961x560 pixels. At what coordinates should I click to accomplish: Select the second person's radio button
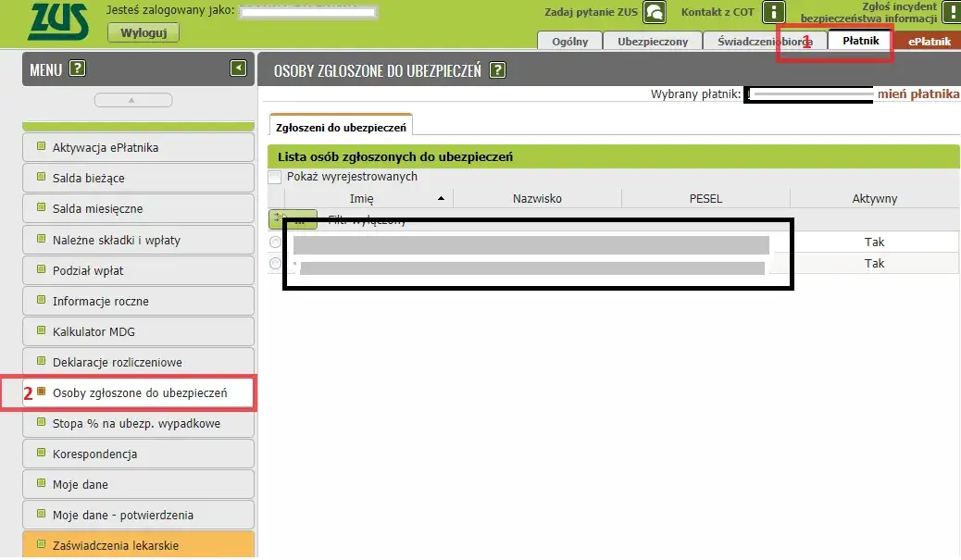point(275,264)
